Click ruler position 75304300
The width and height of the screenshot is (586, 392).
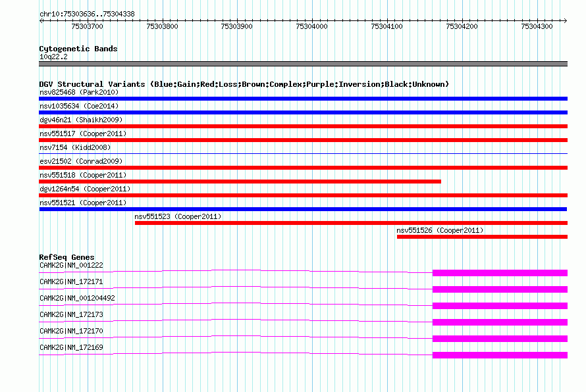(x=537, y=26)
